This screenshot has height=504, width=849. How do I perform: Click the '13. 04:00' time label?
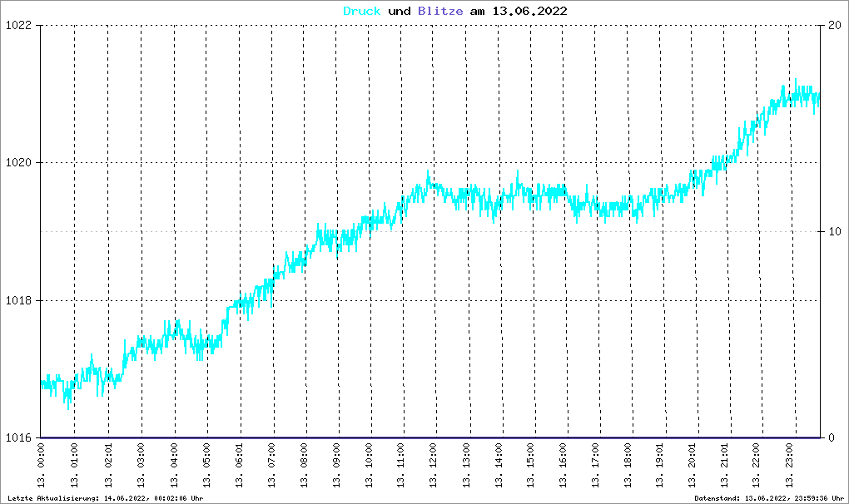174,465
